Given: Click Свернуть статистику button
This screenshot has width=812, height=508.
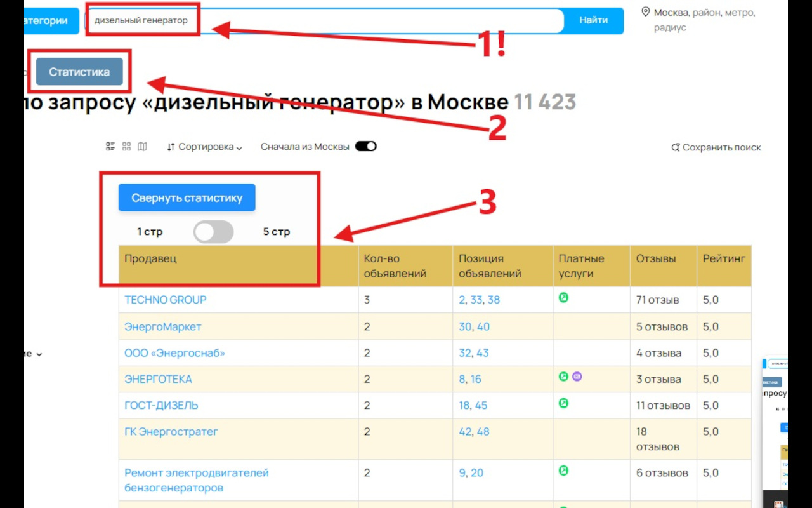Looking at the screenshot, I should (187, 197).
